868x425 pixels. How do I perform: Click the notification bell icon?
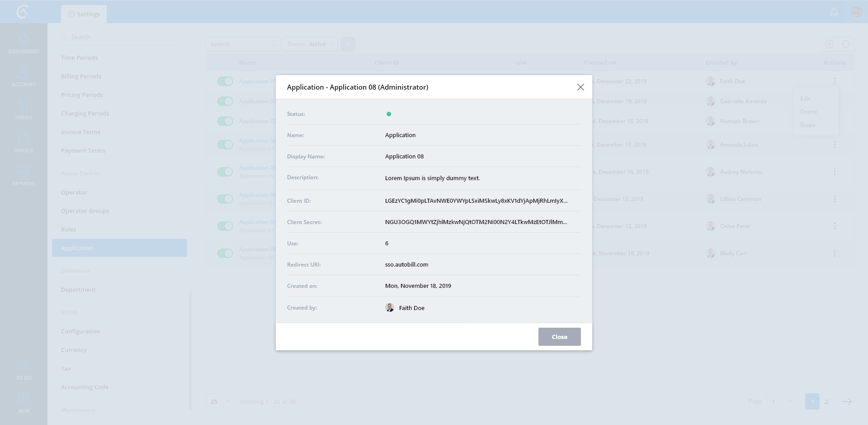834,12
